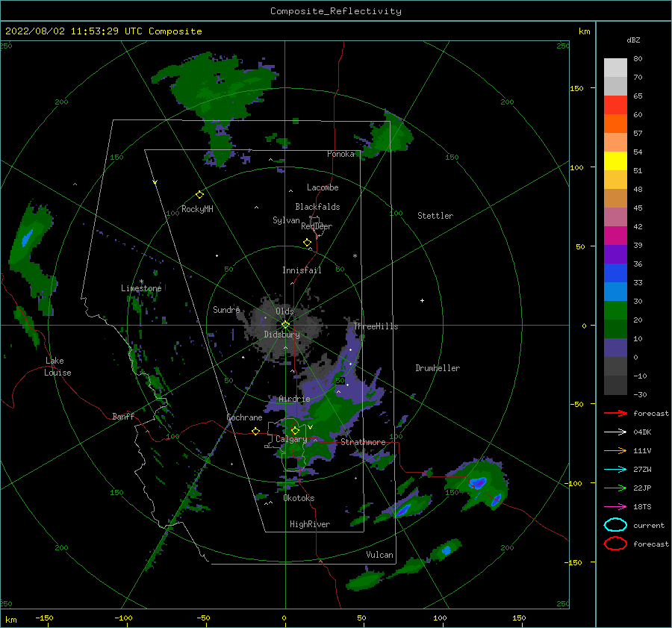The width and height of the screenshot is (672, 628).
Task: Click the Innisfail label
Action: 302,270
